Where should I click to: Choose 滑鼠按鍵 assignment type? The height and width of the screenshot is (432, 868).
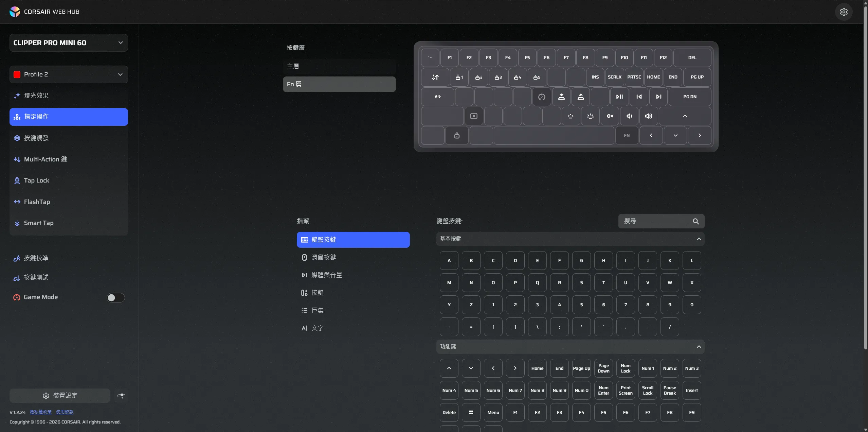click(353, 258)
